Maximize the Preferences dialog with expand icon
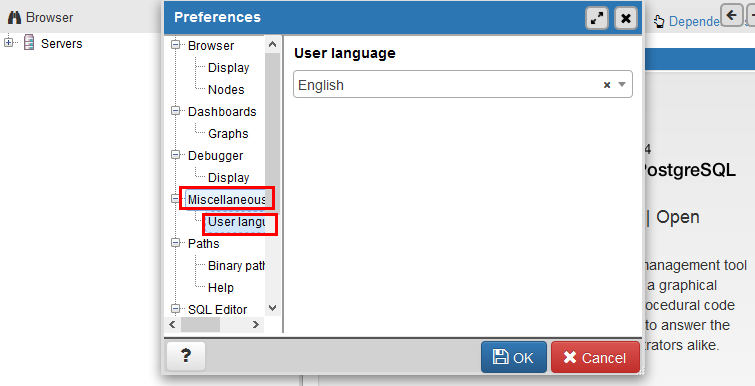This screenshot has height=386, width=755. tap(597, 18)
